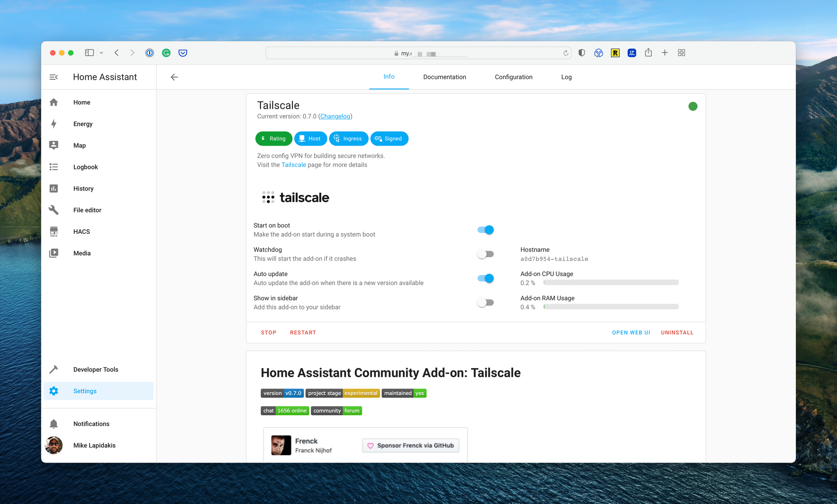This screenshot has height=504, width=837.
Task: Show the Safari tab overview grid
Action: [681, 53]
